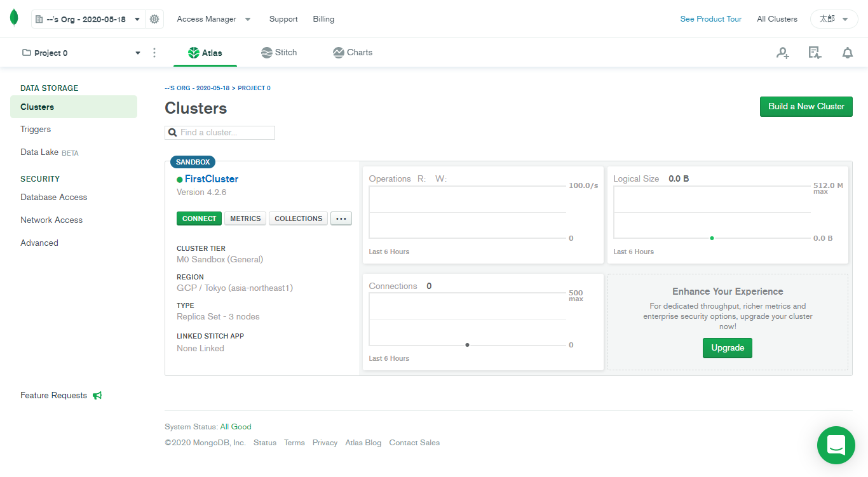Open the FirstCluster more options button
The width and height of the screenshot is (868, 477).
(341, 218)
